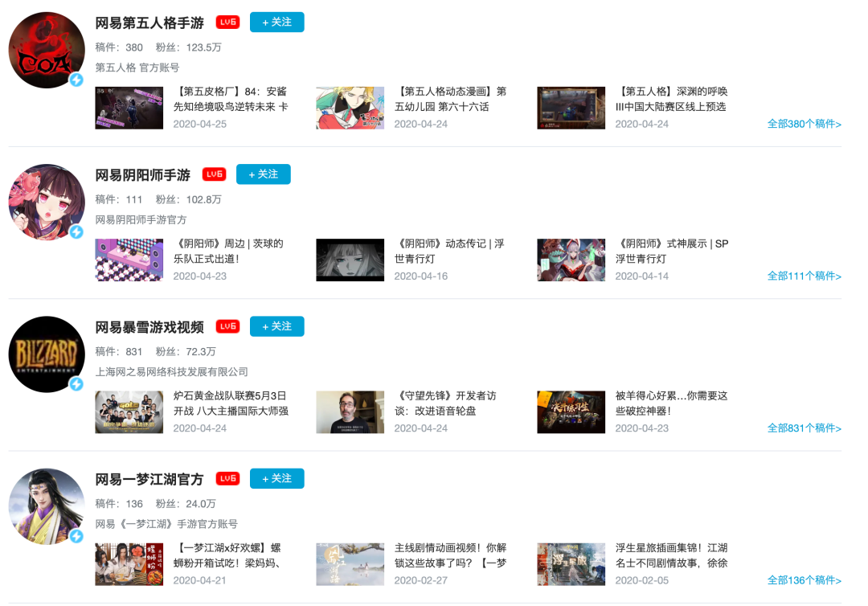Click LV6 badge next to 网易暴雪游戏视频
The height and width of the screenshot is (606, 868).
(227, 326)
